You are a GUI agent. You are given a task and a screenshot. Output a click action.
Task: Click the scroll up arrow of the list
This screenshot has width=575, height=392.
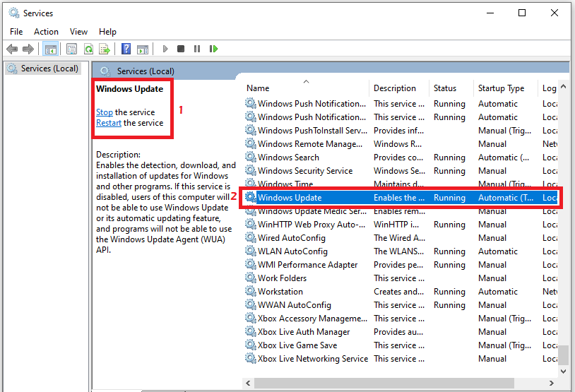click(x=564, y=87)
